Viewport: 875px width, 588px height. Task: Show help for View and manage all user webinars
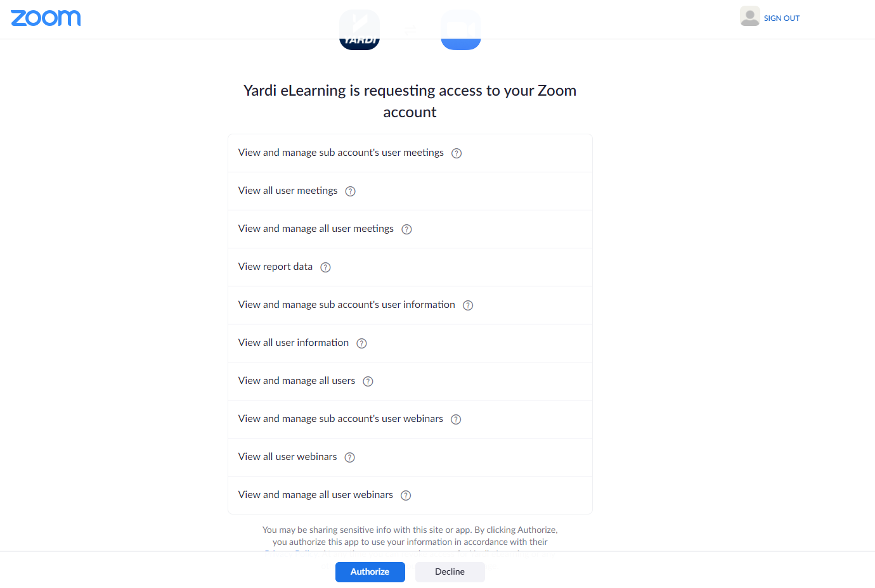click(406, 495)
